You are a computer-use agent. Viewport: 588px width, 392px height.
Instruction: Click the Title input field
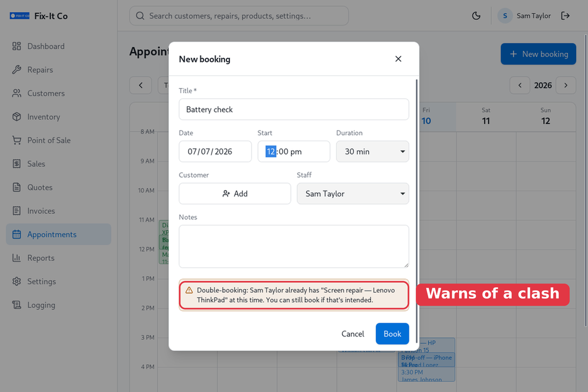293,110
